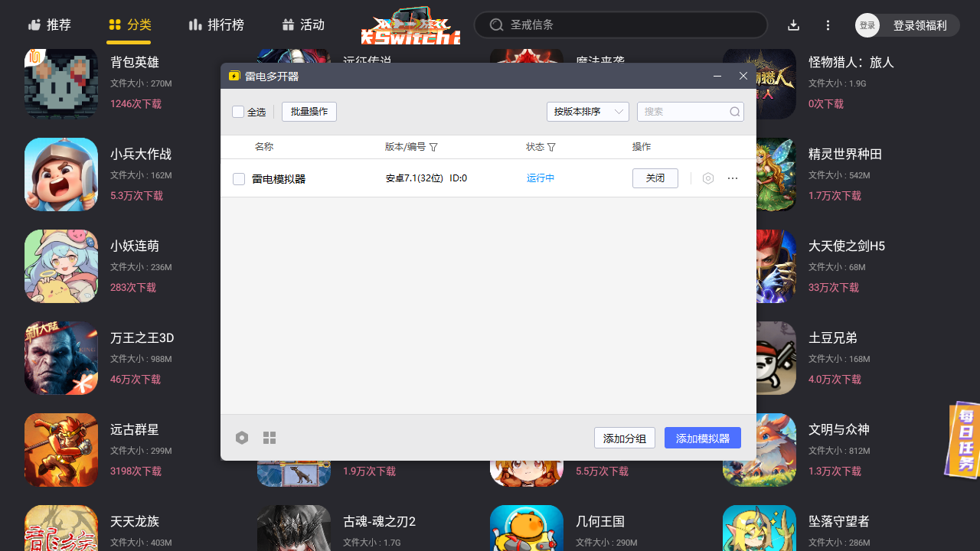Open the vertical three-dot menu in top bar

point(828,24)
